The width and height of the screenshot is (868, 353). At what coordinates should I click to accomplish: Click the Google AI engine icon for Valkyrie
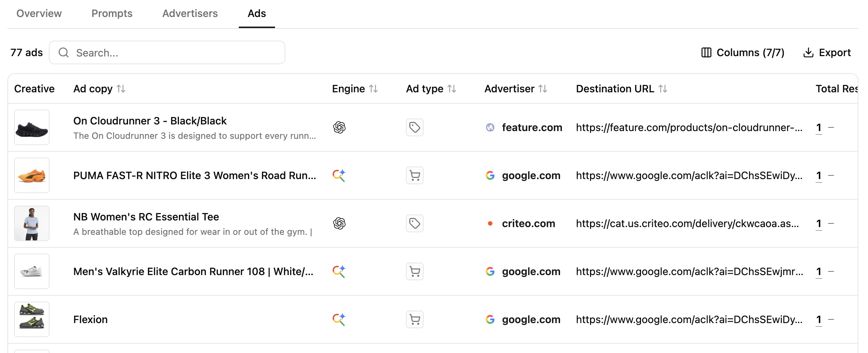[339, 271]
